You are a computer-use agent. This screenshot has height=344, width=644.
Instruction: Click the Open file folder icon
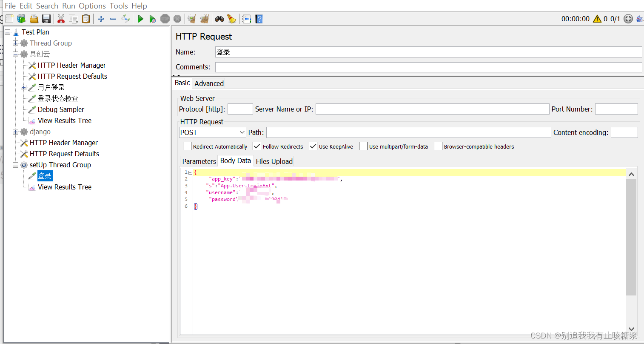(x=34, y=19)
